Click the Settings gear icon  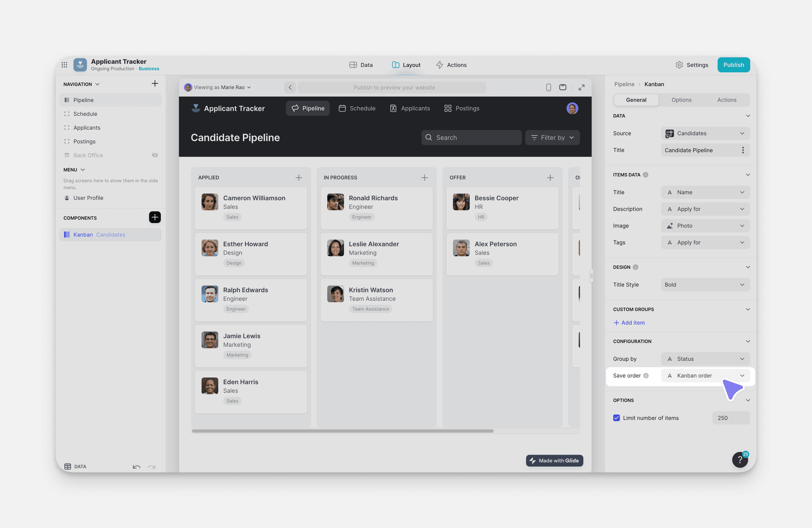click(x=679, y=65)
